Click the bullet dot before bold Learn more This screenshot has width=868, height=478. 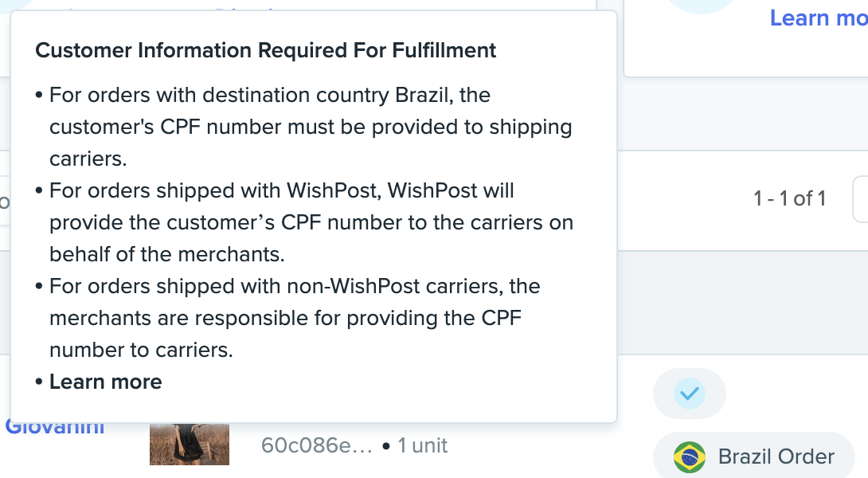coord(39,382)
